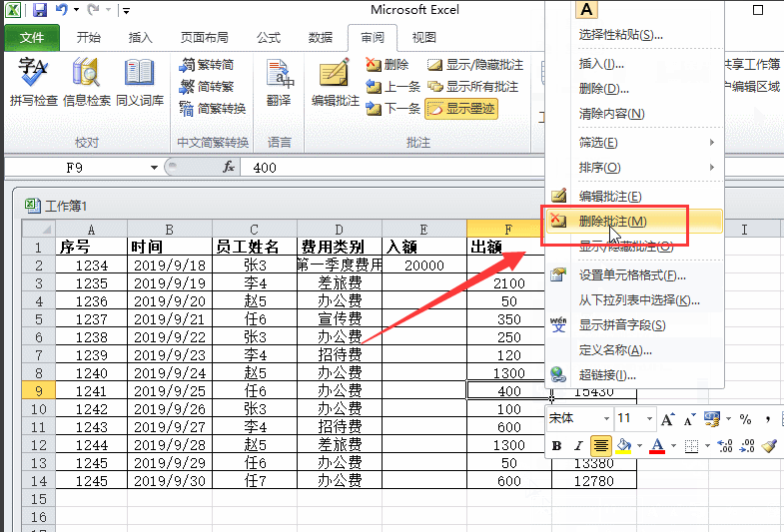Open the Name Box dropdown arrow

(x=154, y=168)
